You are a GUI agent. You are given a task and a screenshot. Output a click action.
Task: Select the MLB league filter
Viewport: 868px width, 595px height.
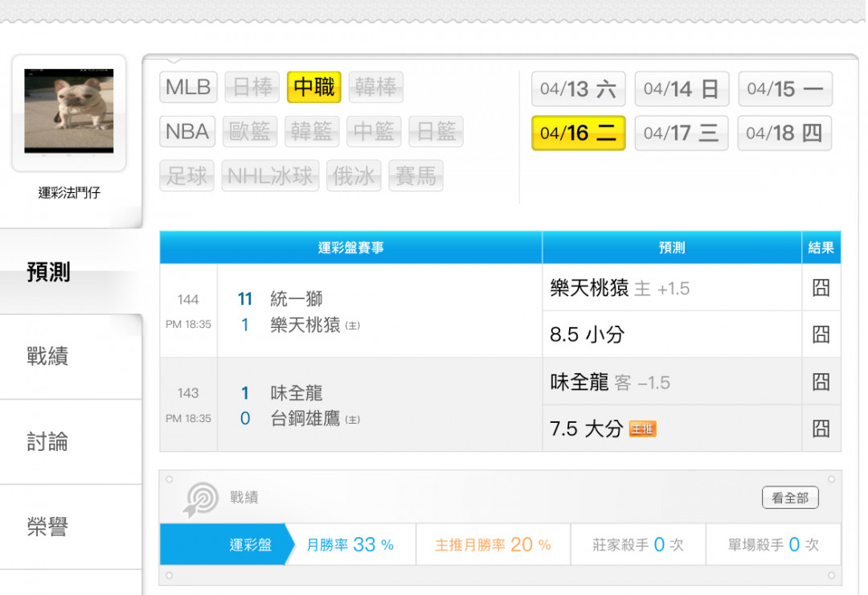click(x=188, y=87)
